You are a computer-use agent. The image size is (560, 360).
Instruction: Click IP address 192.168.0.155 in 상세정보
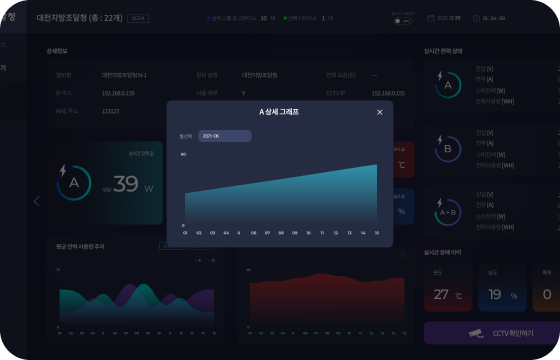(x=118, y=93)
